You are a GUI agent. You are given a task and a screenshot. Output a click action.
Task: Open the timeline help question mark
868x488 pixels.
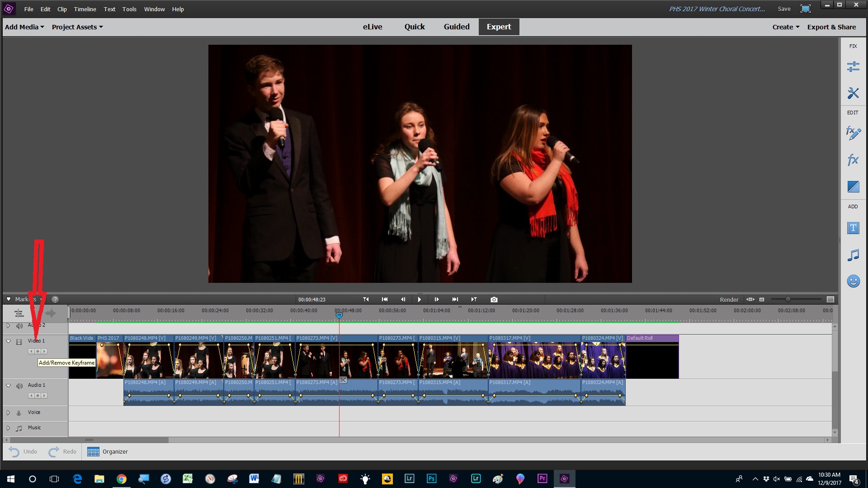click(x=55, y=300)
